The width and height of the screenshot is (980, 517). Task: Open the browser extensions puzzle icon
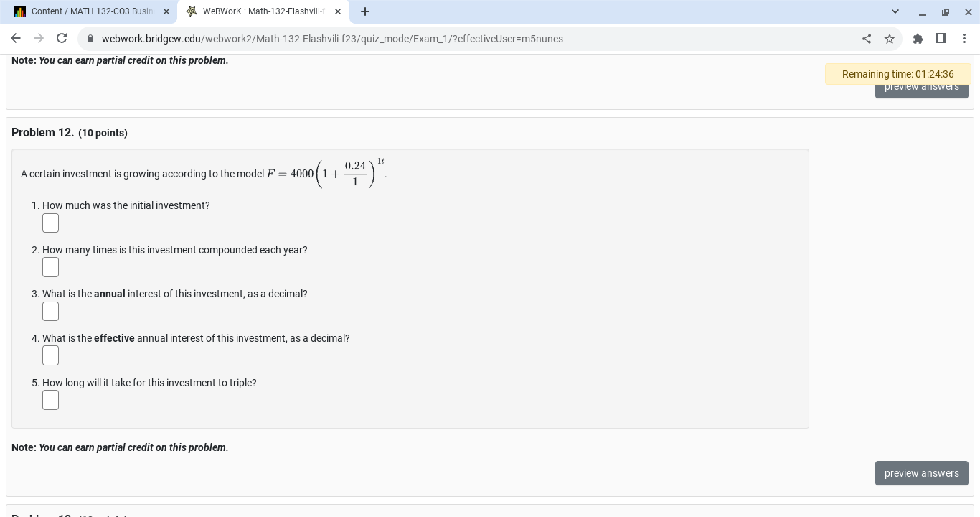tap(918, 39)
